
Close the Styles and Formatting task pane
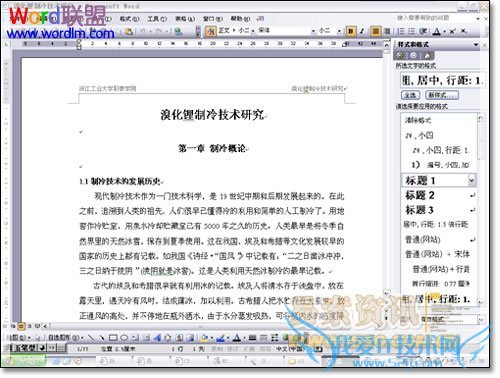coord(485,44)
